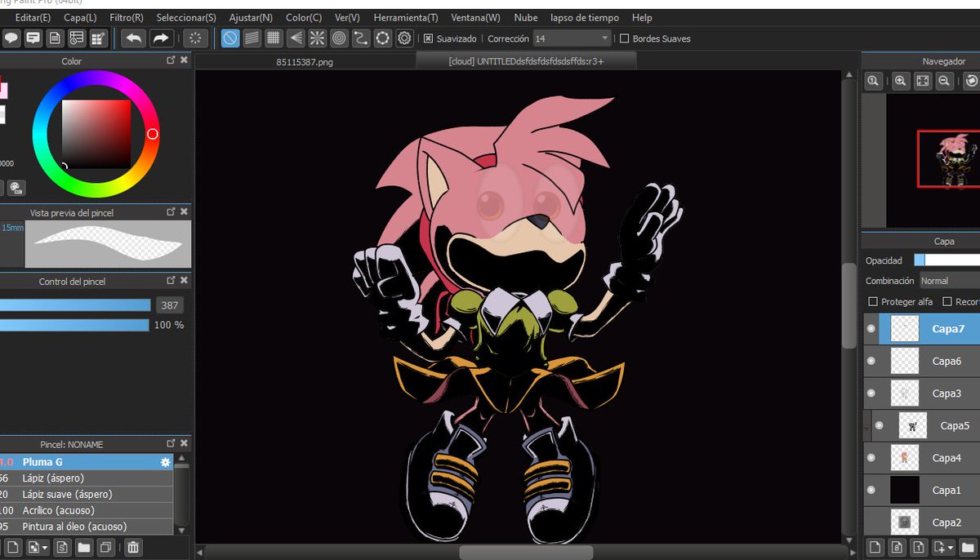
Task: Switch to the 85115387.png tab
Action: pyautogui.click(x=305, y=61)
